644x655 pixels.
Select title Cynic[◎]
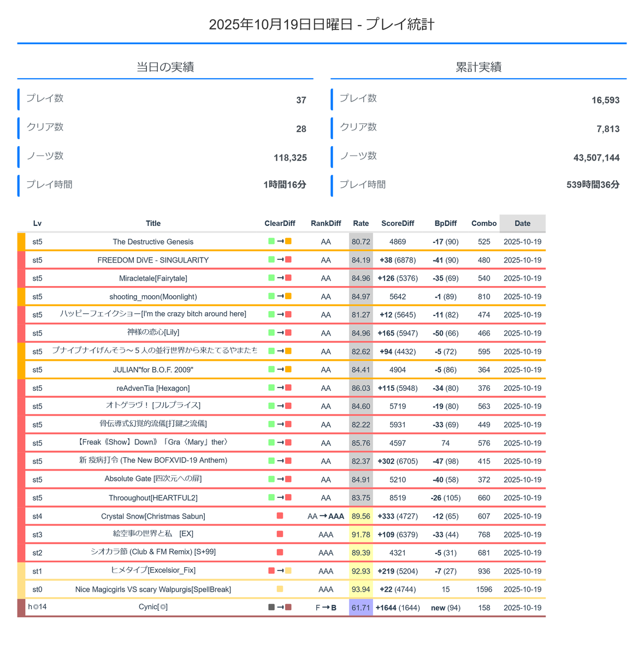tap(153, 607)
